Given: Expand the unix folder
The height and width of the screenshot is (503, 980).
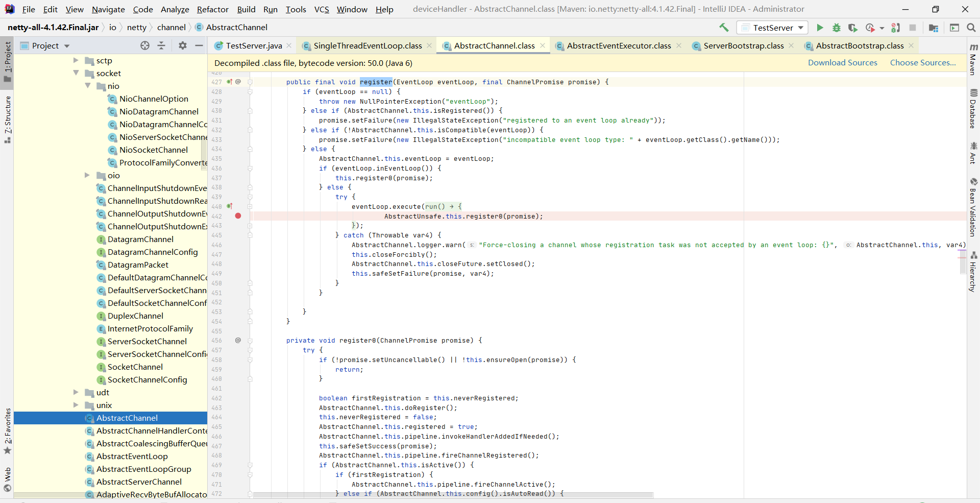Looking at the screenshot, I should [76, 405].
